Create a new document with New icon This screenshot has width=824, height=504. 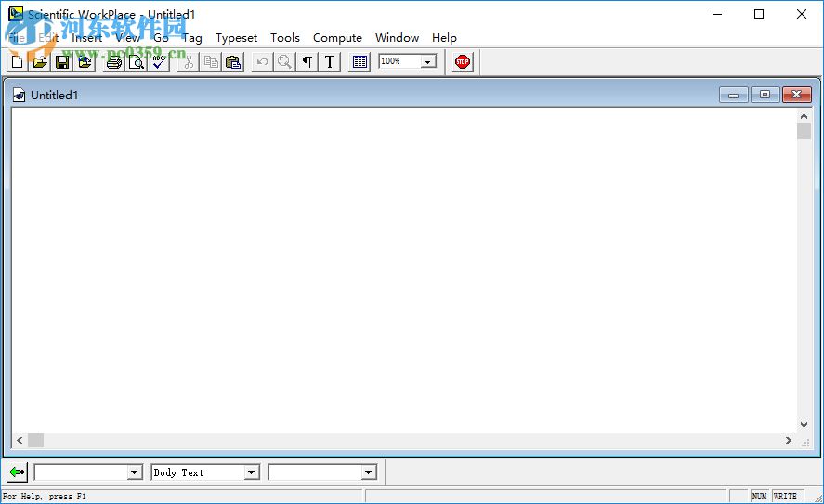tap(18, 62)
